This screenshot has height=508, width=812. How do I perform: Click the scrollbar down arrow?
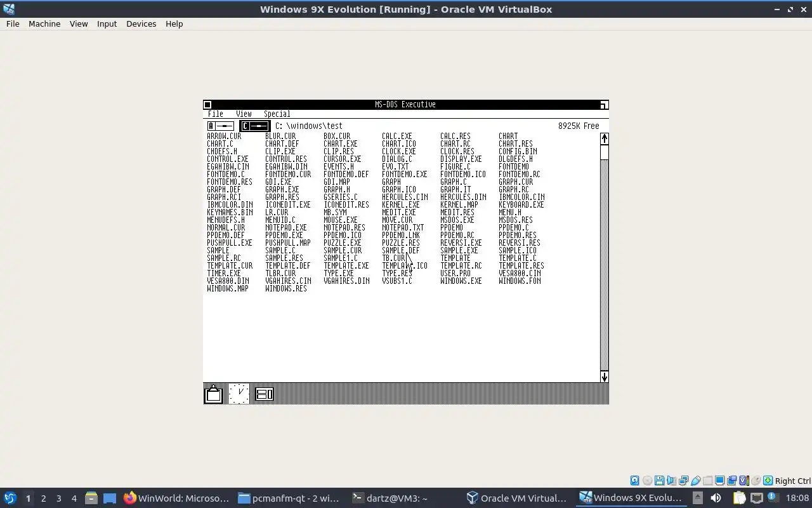(x=604, y=377)
